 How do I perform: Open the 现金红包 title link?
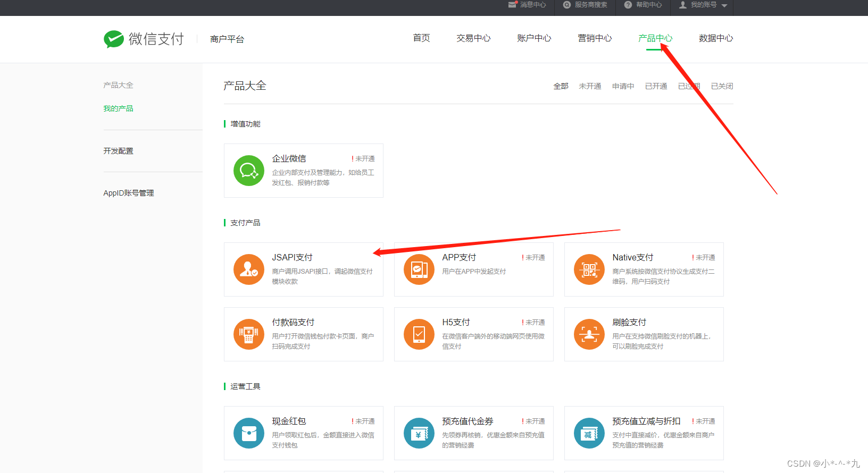coord(289,421)
